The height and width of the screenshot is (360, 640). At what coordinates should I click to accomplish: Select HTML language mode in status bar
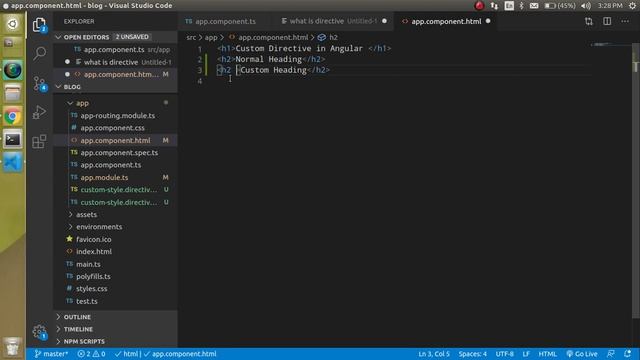[547, 354]
